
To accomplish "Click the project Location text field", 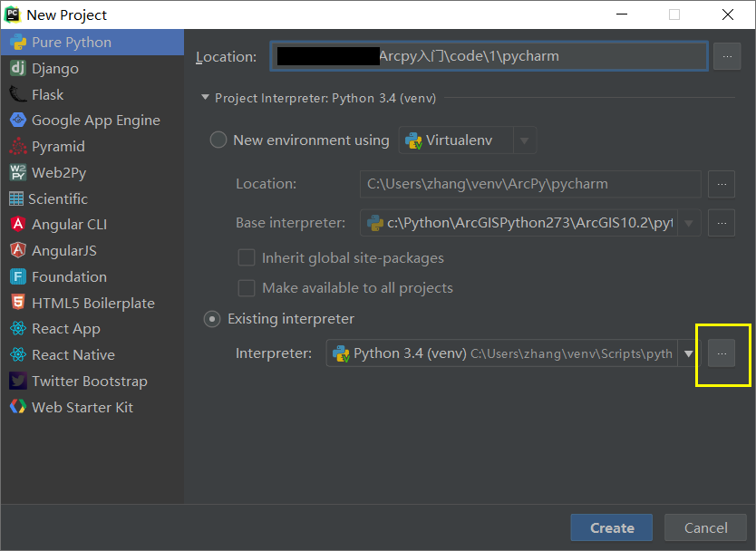I will pos(489,56).
